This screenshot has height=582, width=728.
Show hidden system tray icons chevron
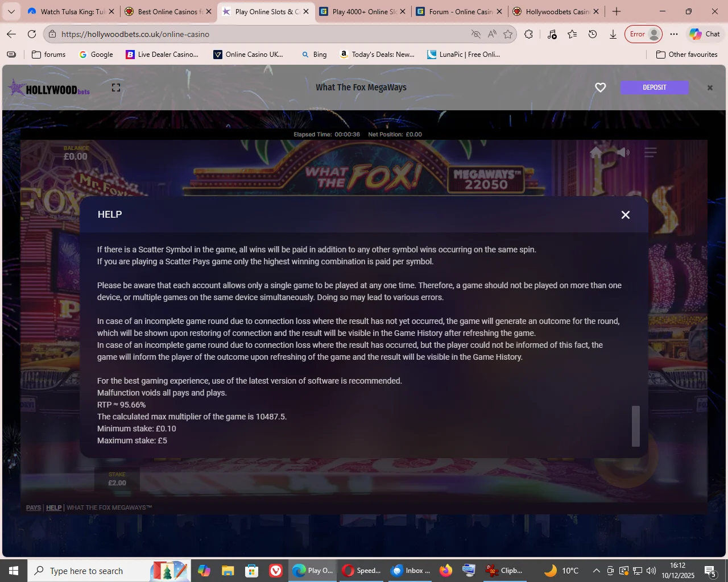coord(596,571)
